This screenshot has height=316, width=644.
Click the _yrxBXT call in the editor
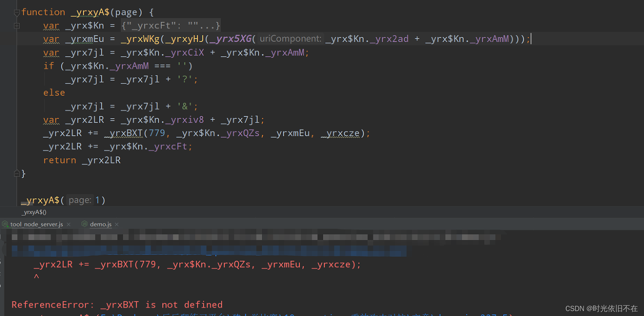point(123,133)
